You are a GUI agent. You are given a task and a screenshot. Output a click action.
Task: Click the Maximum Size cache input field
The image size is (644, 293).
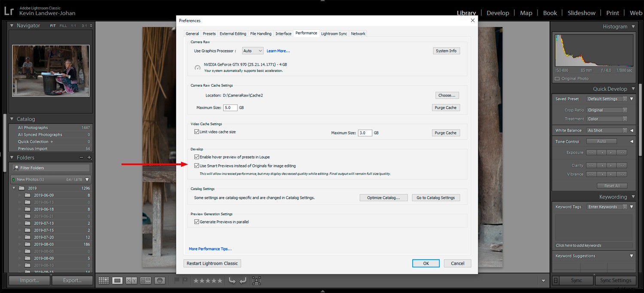click(230, 107)
